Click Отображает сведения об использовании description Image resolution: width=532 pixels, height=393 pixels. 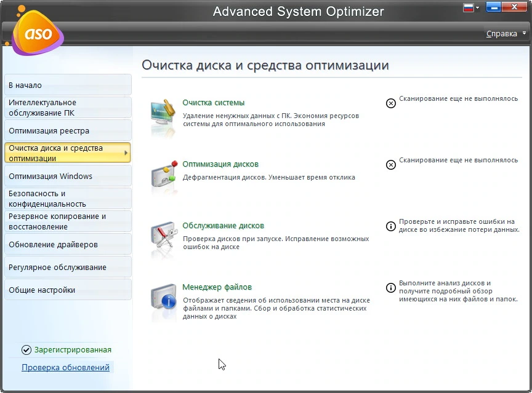coord(276,308)
